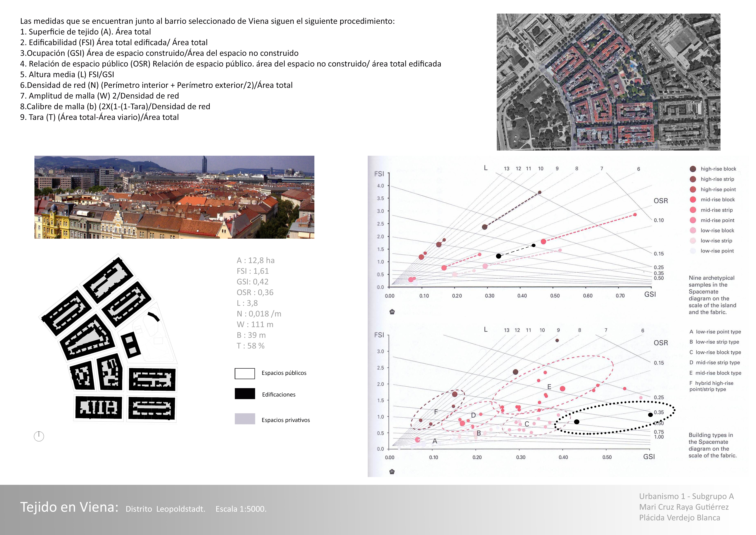Click figure number 21 marker icon

tap(392, 472)
